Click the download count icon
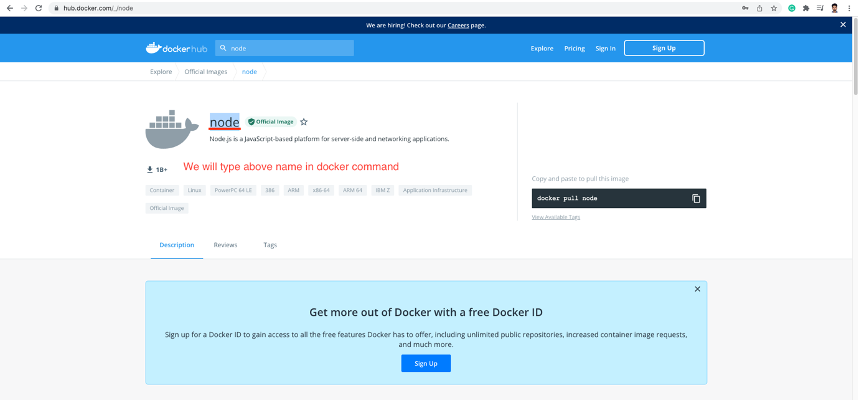 (x=149, y=170)
